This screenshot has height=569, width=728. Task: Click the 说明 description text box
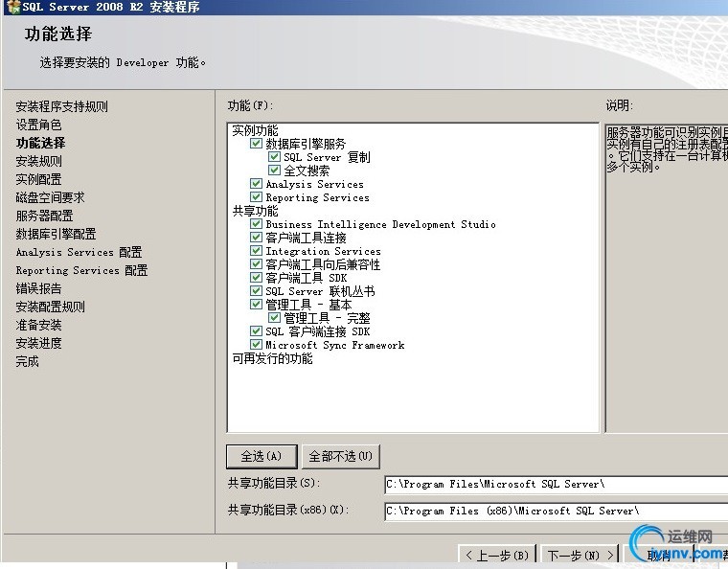(667, 279)
